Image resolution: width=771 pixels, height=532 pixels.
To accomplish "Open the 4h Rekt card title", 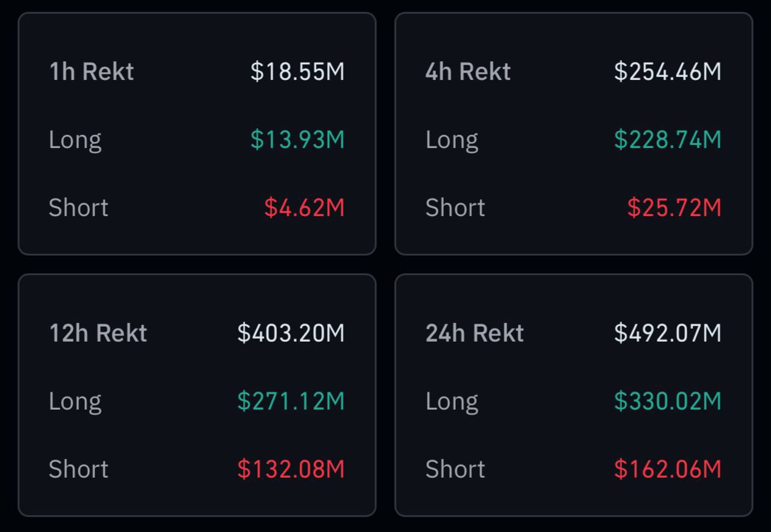I will 468,72.
